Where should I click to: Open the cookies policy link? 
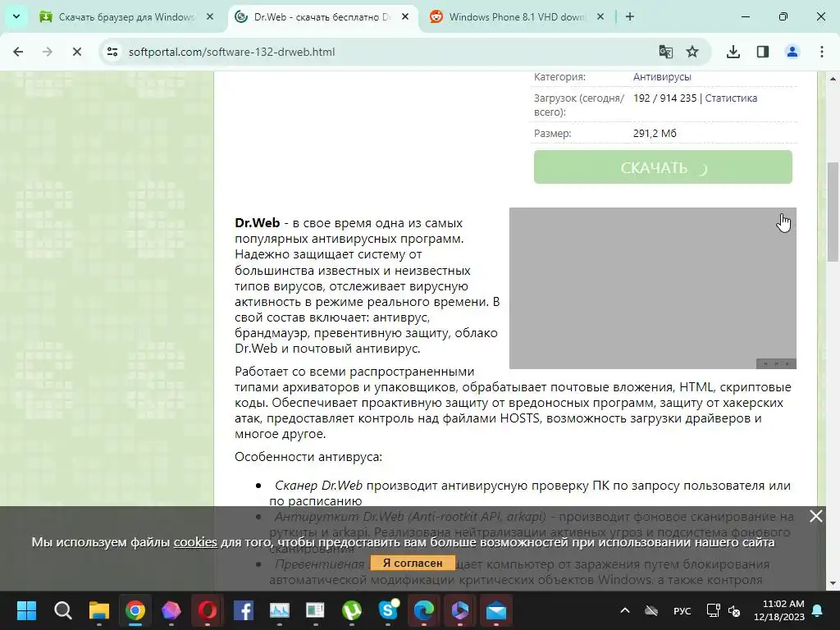pyautogui.click(x=195, y=542)
